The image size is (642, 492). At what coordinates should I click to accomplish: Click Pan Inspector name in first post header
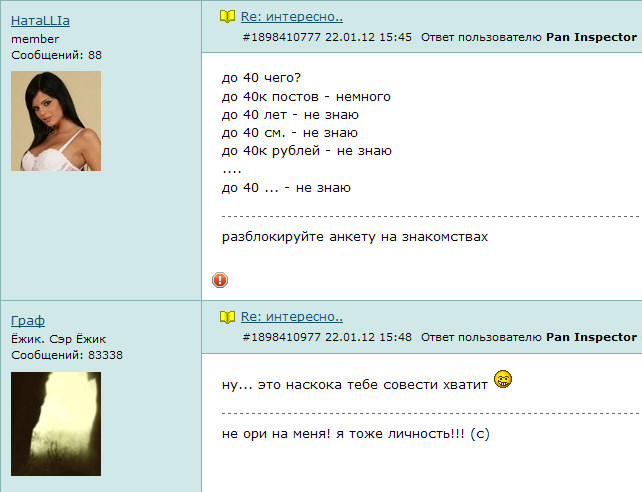point(591,37)
